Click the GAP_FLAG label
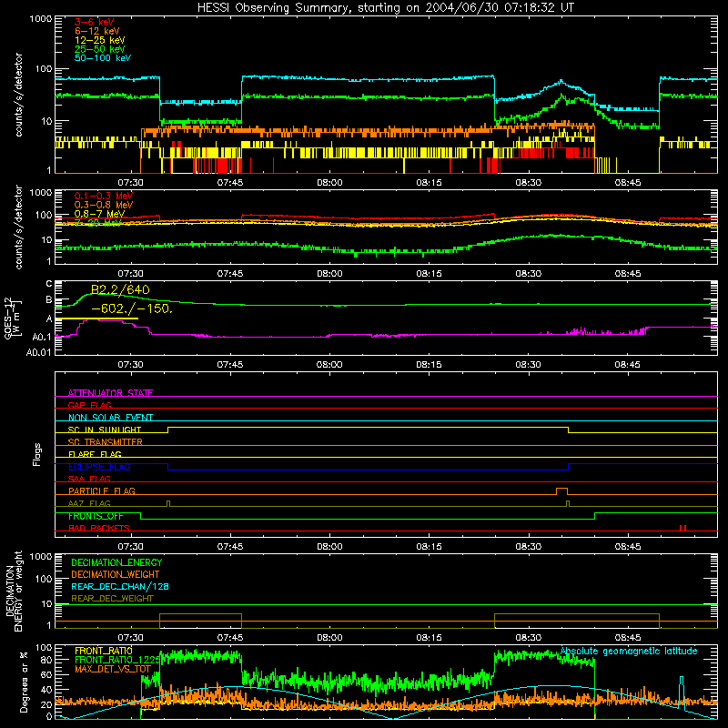 pos(89,405)
